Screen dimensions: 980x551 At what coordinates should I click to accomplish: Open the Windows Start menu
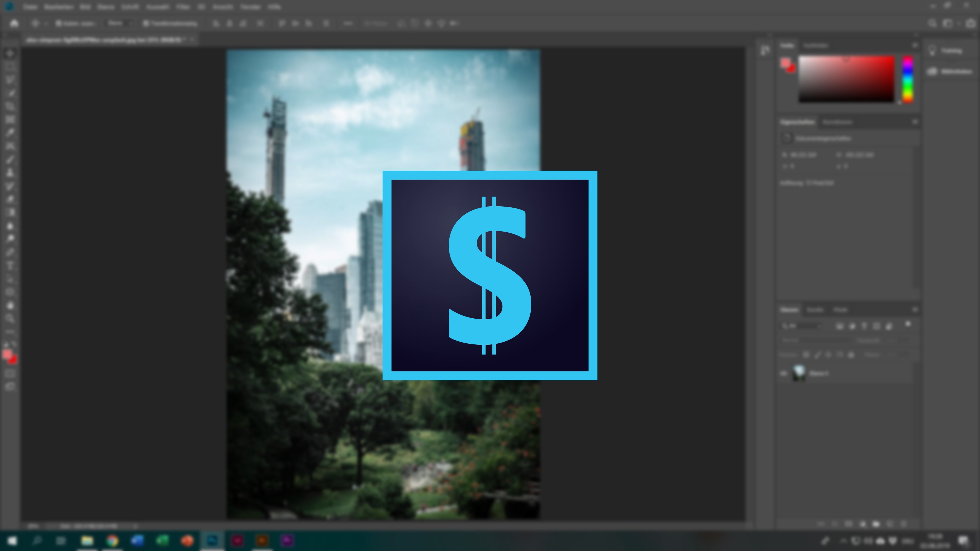coord(12,541)
